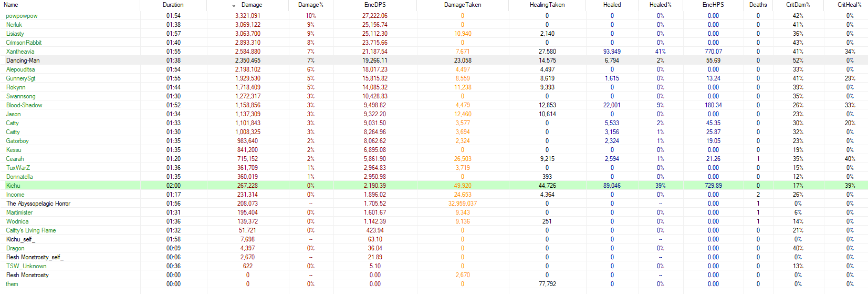Click the Damage% column header
The width and height of the screenshot is (868, 294).
click(310, 5)
